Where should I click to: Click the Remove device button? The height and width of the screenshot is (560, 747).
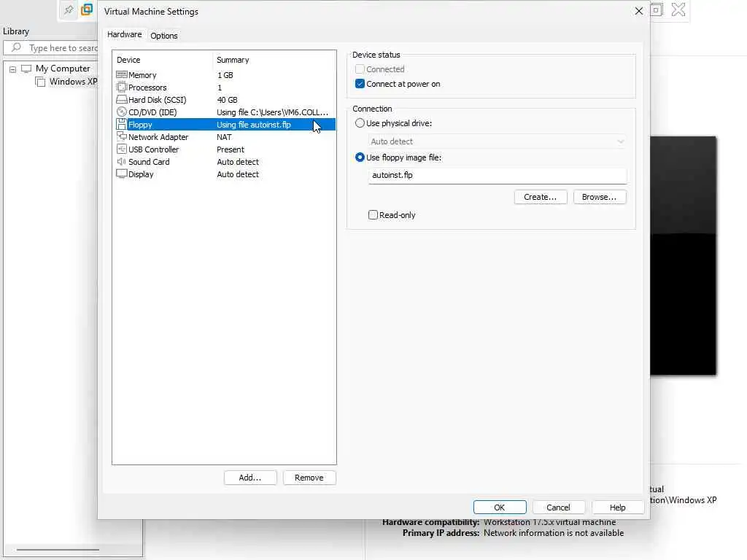pyautogui.click(x=309, y=478)
